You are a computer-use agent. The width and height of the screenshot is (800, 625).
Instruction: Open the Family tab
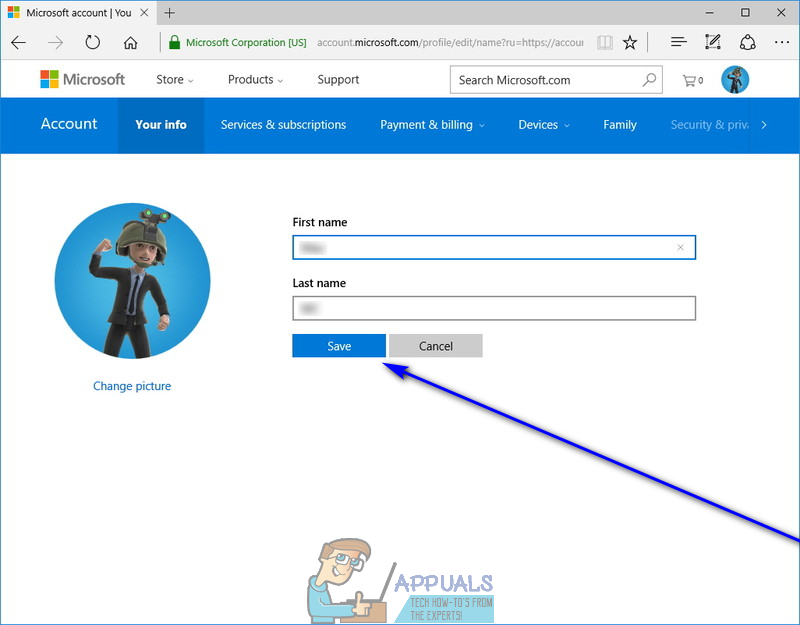620,125
